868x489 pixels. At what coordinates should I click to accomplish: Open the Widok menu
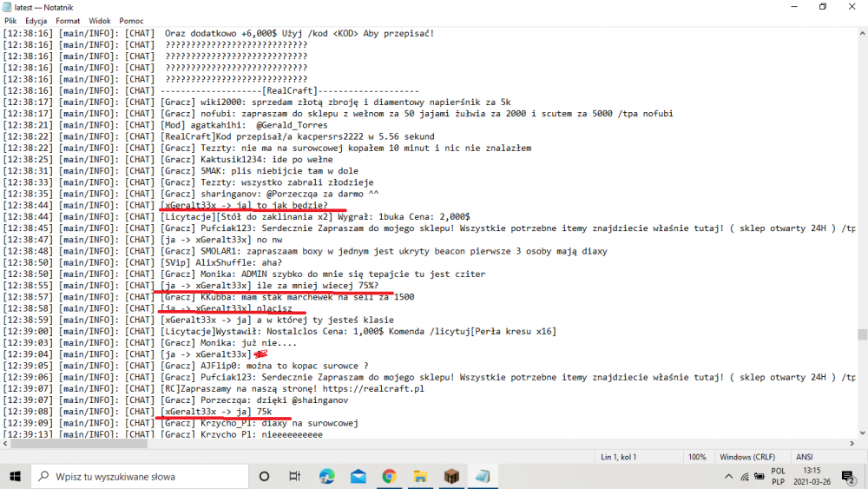(x=100, y=20)
